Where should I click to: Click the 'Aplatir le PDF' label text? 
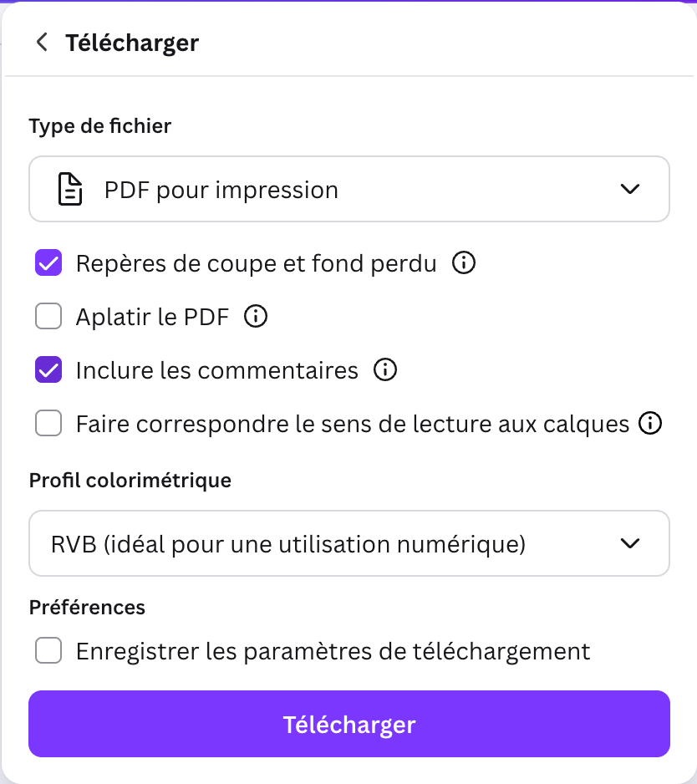click(152, 317)
